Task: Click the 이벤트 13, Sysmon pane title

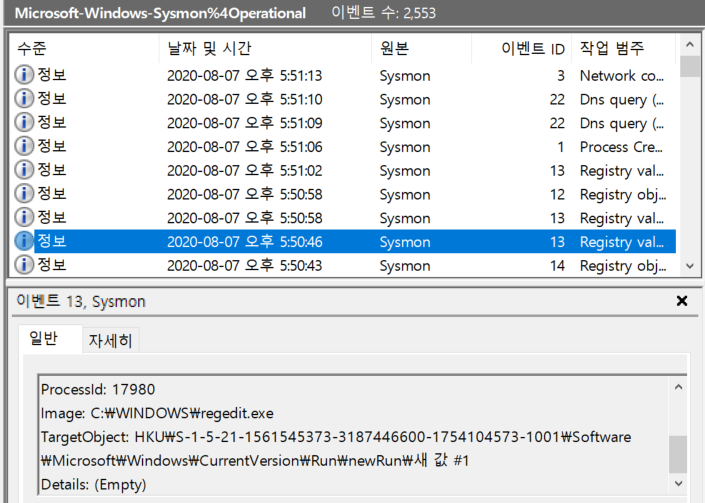Action: pyautogui.click(x=81, y=301)
